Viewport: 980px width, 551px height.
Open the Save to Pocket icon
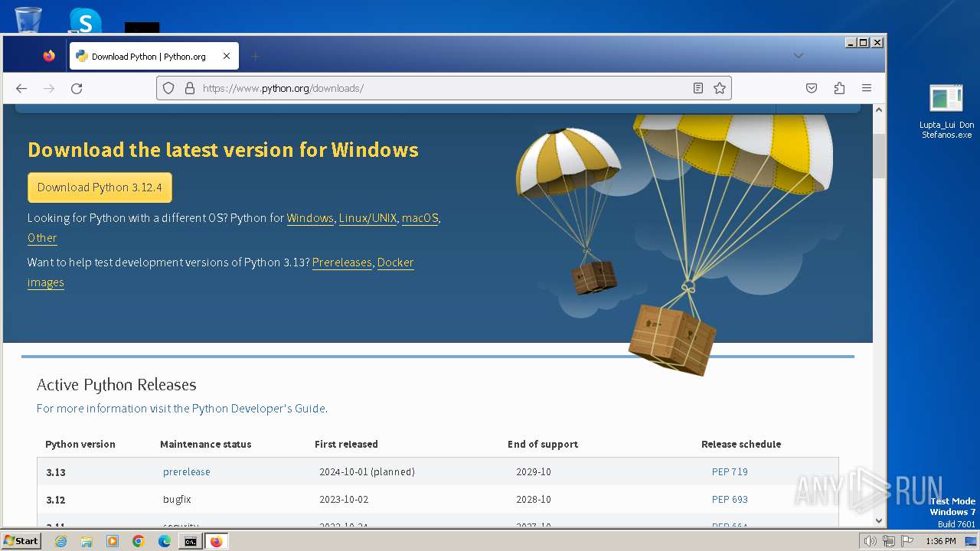pos(812,88)
